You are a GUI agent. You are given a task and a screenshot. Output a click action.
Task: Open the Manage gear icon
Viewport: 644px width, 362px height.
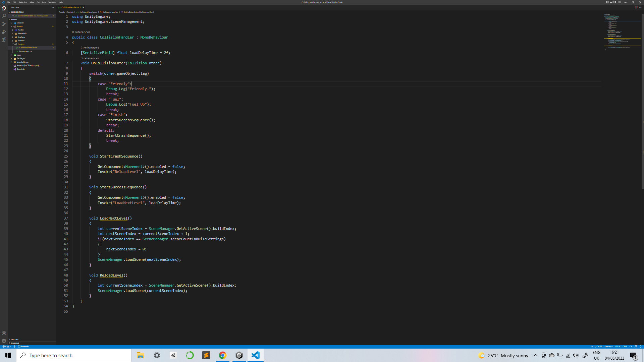pyautogui.click(x=4, y=341)
